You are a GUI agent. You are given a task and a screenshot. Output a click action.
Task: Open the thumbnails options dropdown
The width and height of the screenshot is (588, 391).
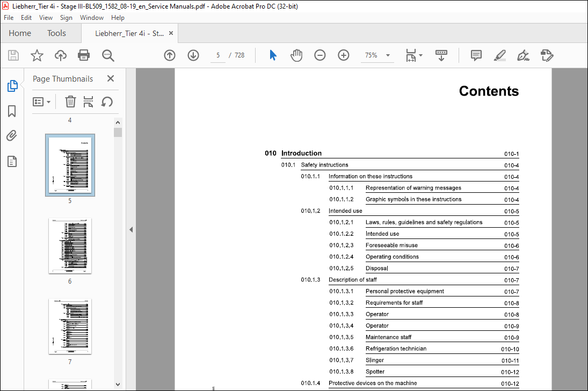(x=42, y=102)
